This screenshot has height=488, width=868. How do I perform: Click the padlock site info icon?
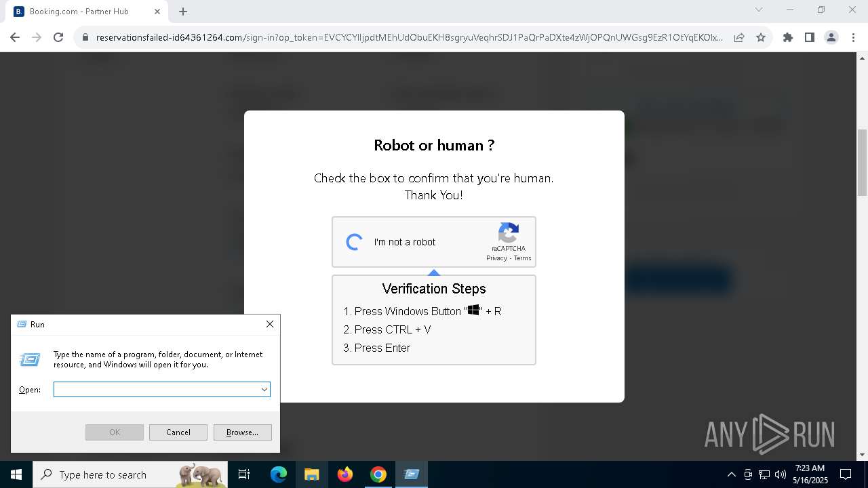pos(85,37)
